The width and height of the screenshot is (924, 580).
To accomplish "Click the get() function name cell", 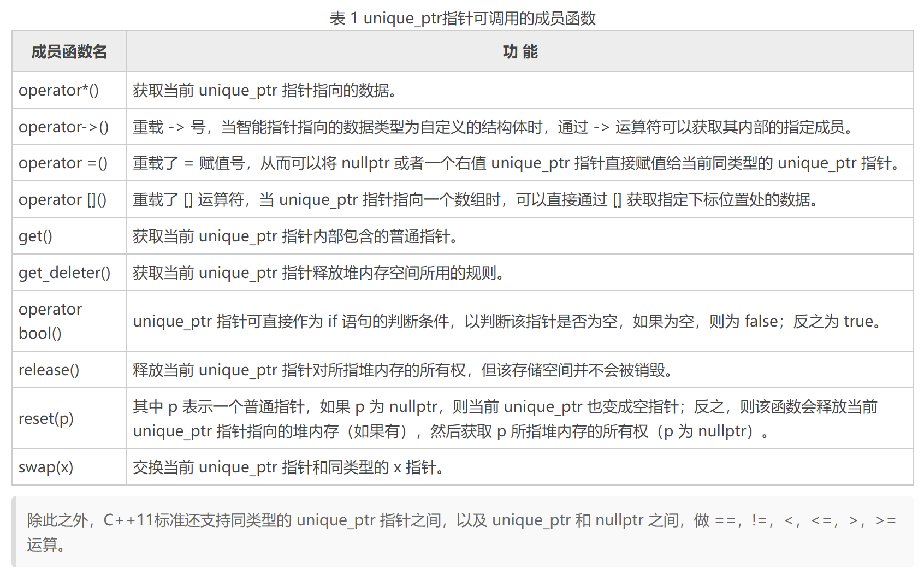I will tap(35, 236).
